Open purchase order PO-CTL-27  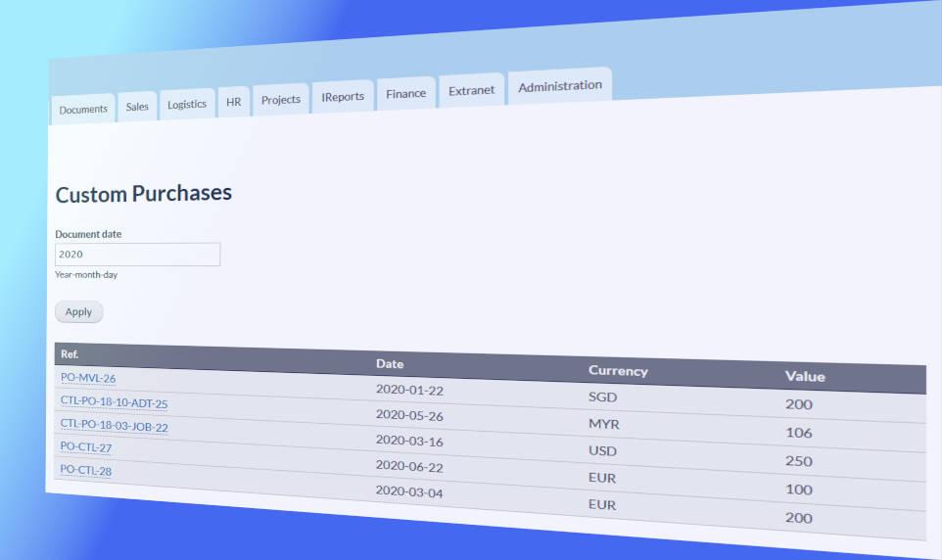coord(85,447)
